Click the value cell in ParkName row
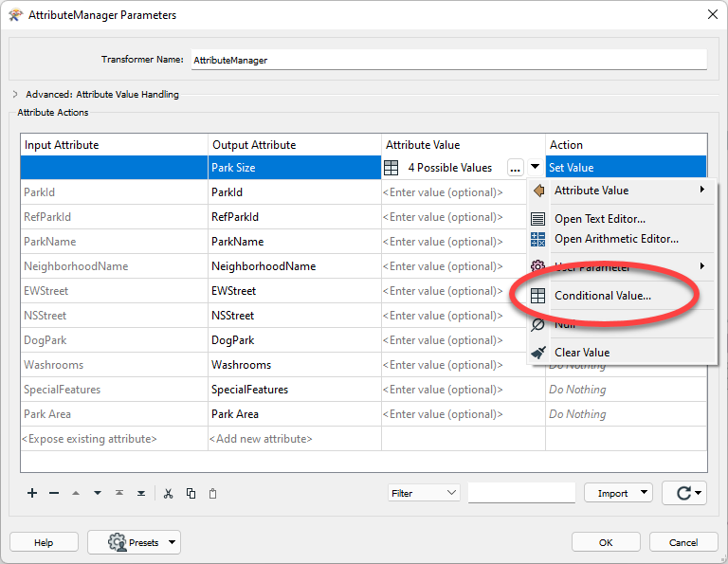728x564 pixels. pyautogui.click(x=454, y=242)
